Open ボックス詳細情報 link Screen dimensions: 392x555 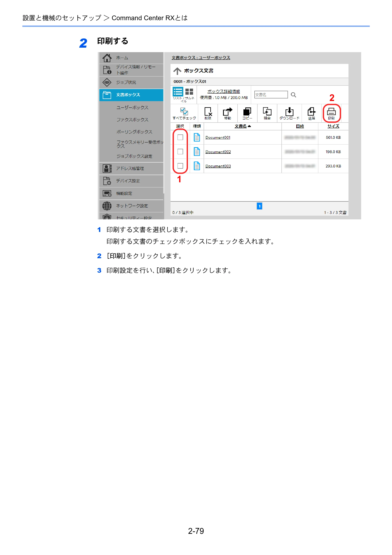(x=224, y=91)
